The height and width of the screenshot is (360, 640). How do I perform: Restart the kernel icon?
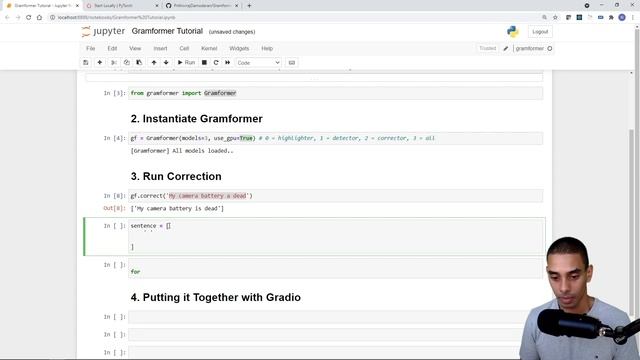coord(216,62)
